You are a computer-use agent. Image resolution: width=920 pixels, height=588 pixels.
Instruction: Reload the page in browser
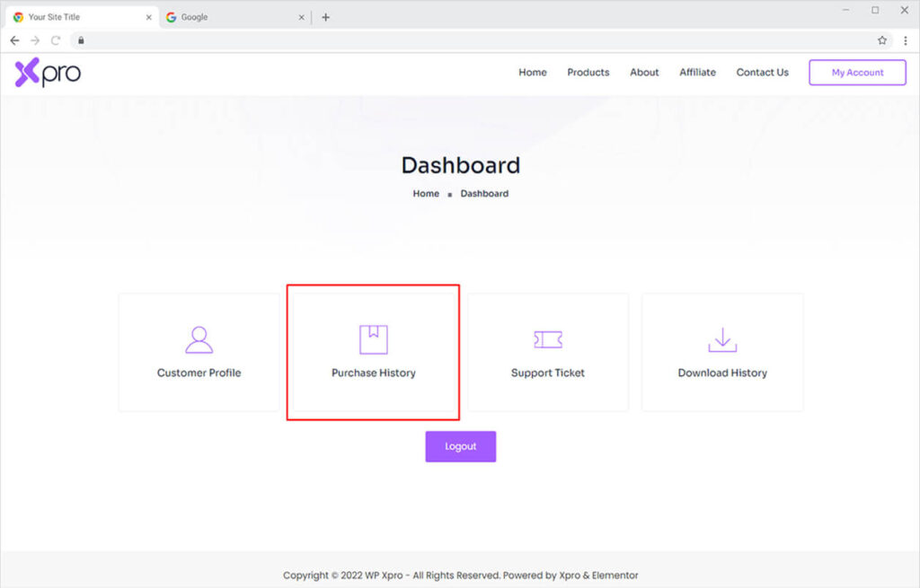[x=56, y=40]
